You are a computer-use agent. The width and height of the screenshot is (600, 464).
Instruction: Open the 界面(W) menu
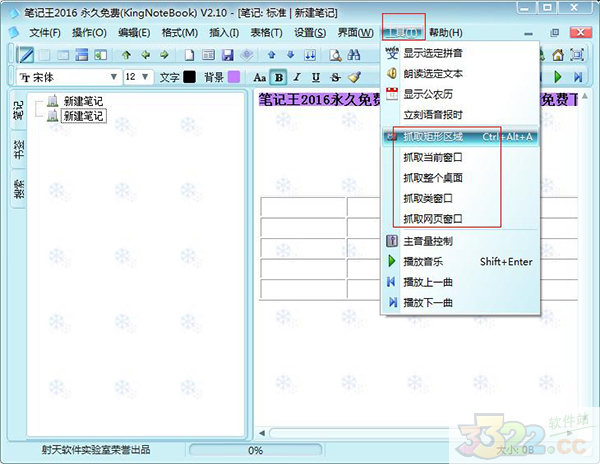(x=355, y=33)
